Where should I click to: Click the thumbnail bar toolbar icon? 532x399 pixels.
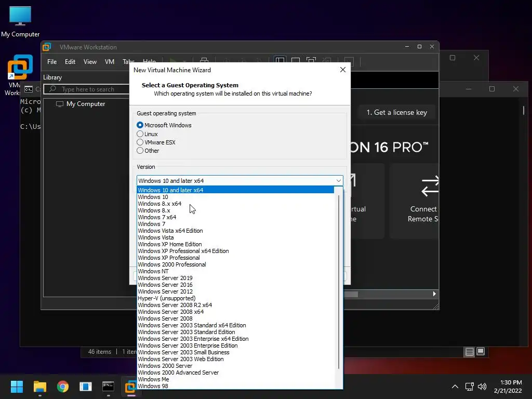(x=296, y=61)
